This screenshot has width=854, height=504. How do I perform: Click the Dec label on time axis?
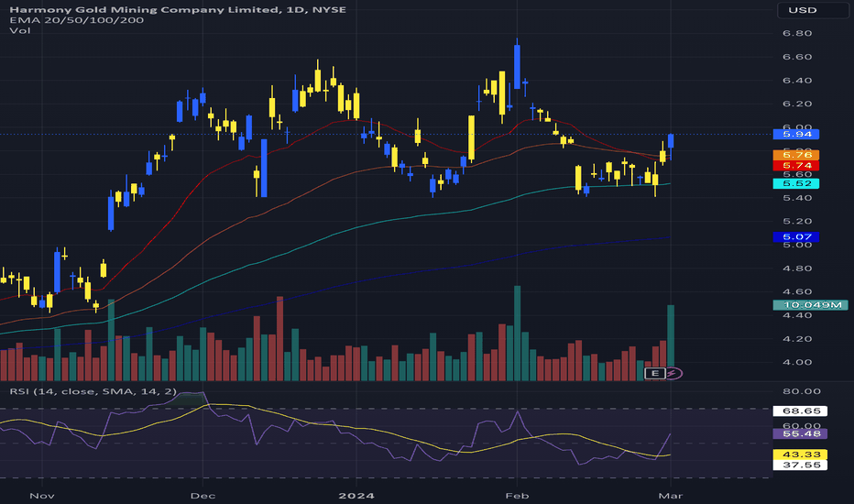203,496
